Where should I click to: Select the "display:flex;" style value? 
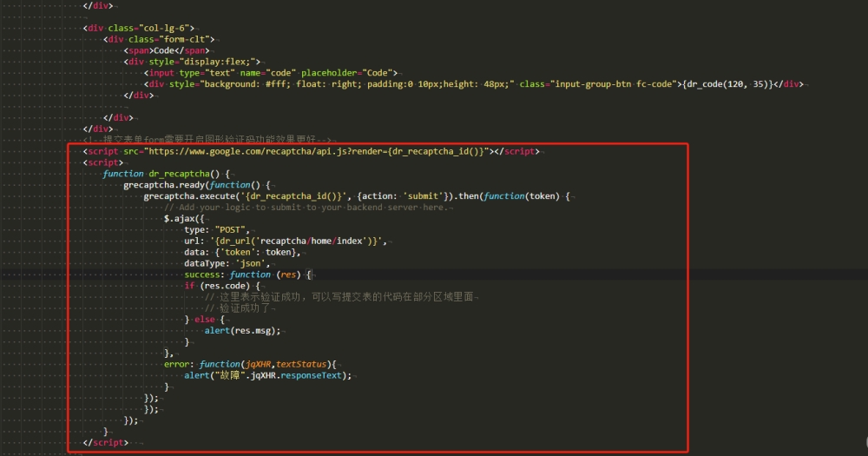pyautogui.click(x=220, y=62)
